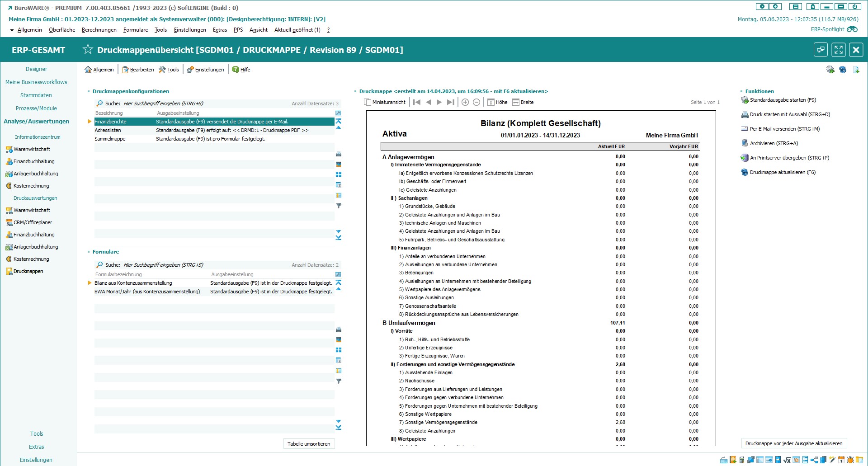This screenshot has width=868, height=466.
Task: Open the Berechnungen menu
Action: click(99, 30)
